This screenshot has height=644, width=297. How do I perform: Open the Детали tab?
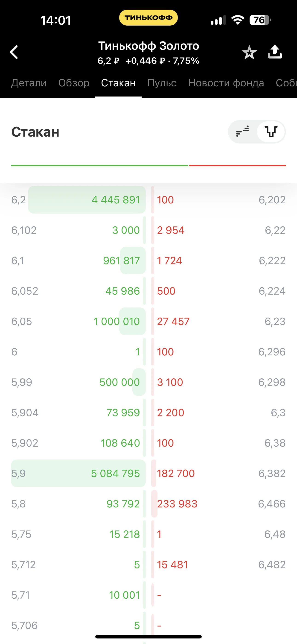(x=29, y=83)
